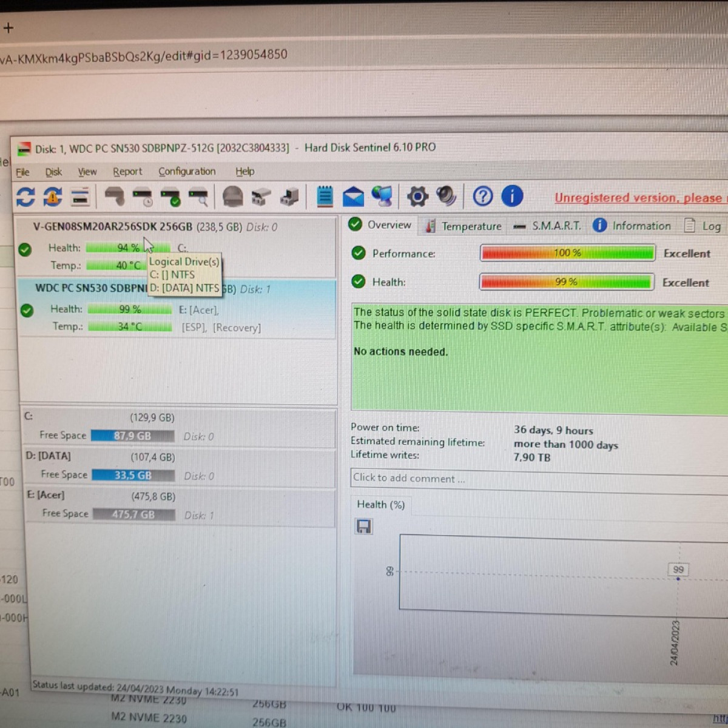Click the refresh icon with warning triangle

53,197
